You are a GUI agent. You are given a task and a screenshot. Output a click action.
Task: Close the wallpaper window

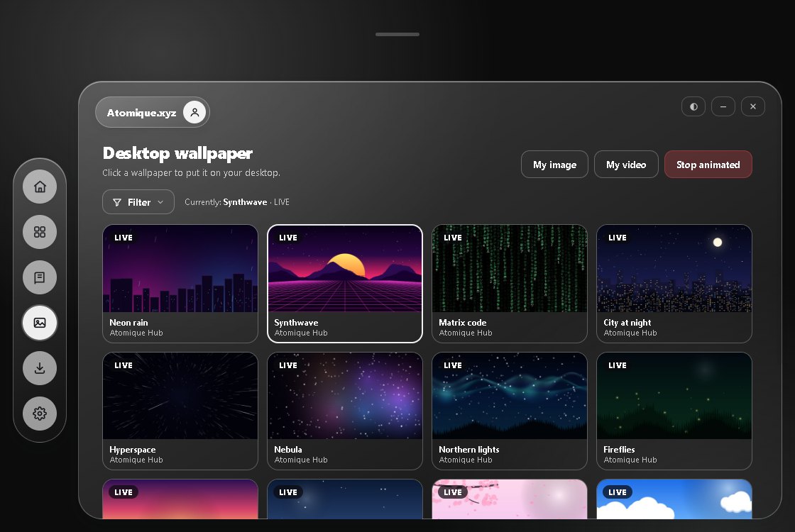[x=753, y=106]
